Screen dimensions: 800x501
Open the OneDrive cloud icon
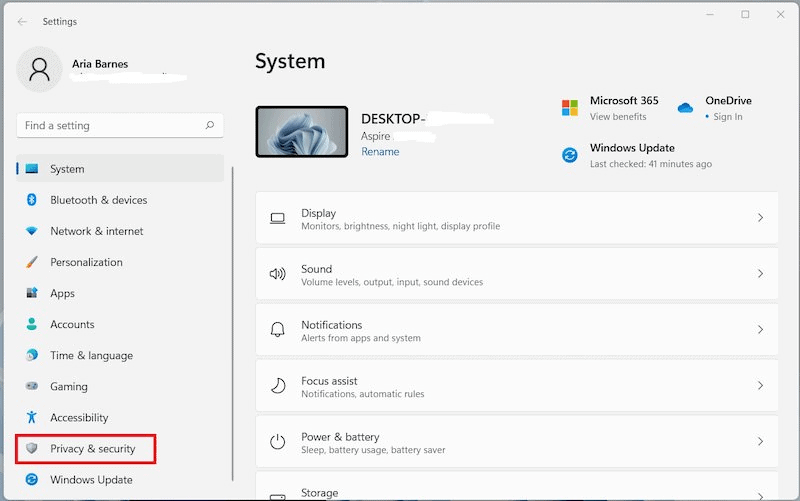pos(685,107)
